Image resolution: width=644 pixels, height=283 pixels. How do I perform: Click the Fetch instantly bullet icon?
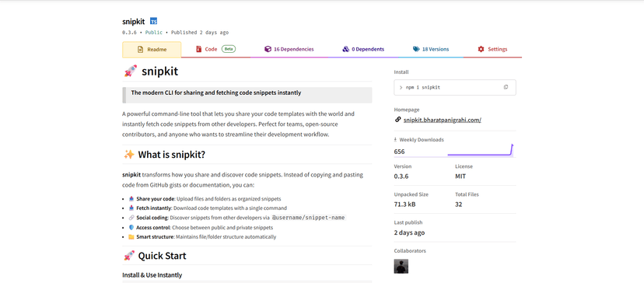(131, 208)
